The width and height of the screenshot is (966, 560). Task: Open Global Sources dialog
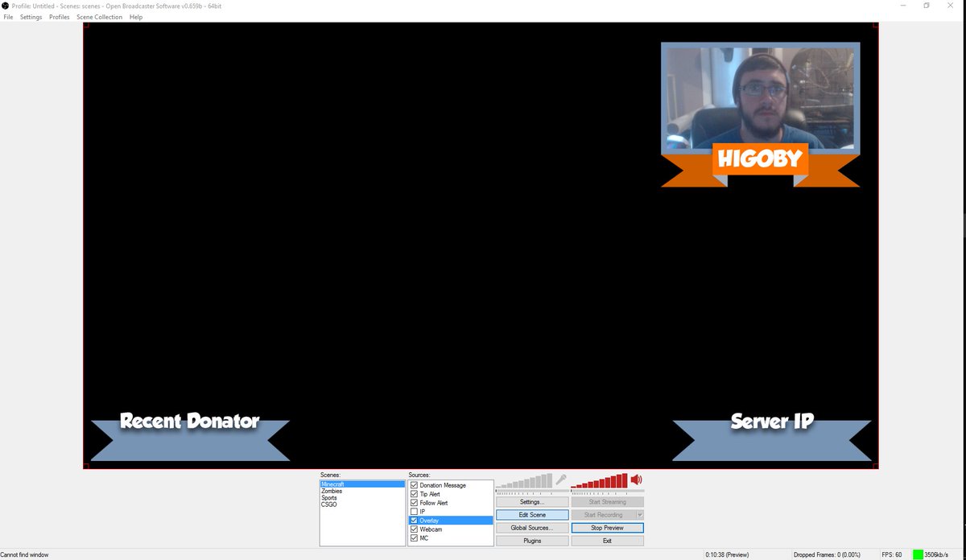pos(532,528)
